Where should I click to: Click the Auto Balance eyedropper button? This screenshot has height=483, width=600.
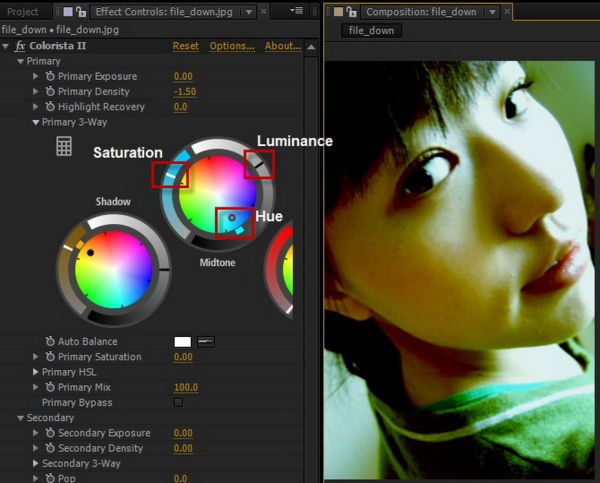click(206, 342)
